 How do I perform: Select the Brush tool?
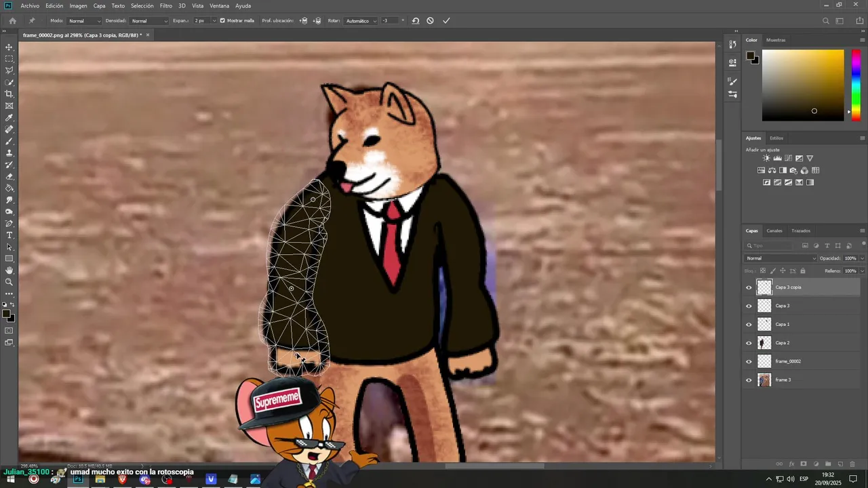click(x=9, y=141)
